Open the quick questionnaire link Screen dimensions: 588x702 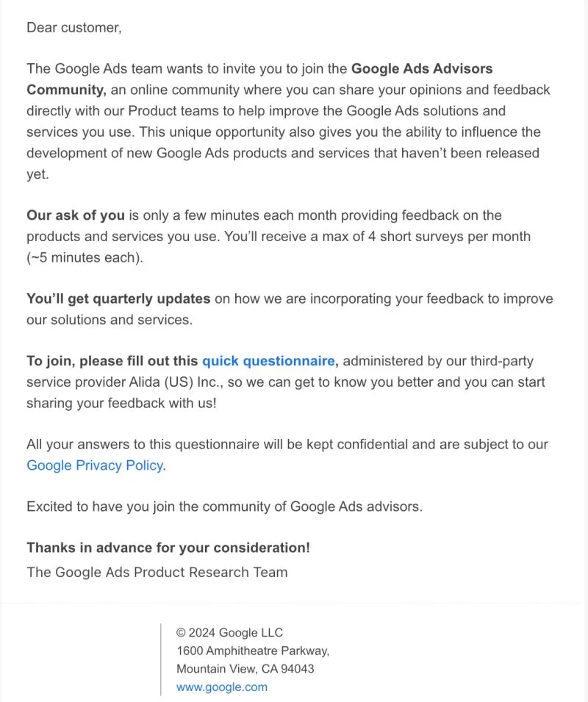pos(268,361)
